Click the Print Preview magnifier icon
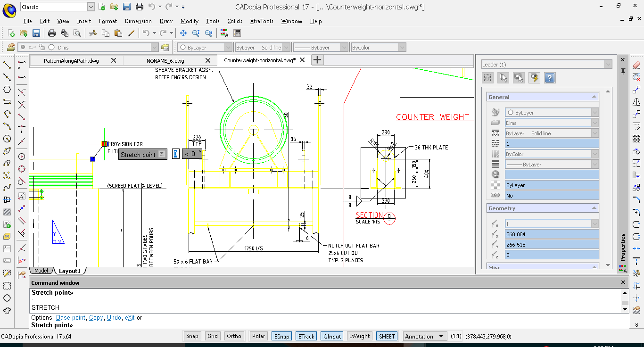The image size is (644, 347). (x=77, y=33)
